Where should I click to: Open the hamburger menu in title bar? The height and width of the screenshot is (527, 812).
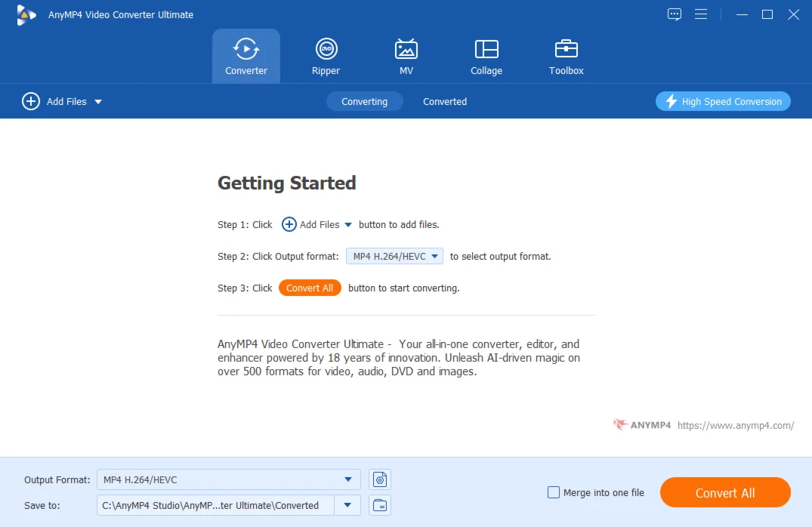[701, 14]
